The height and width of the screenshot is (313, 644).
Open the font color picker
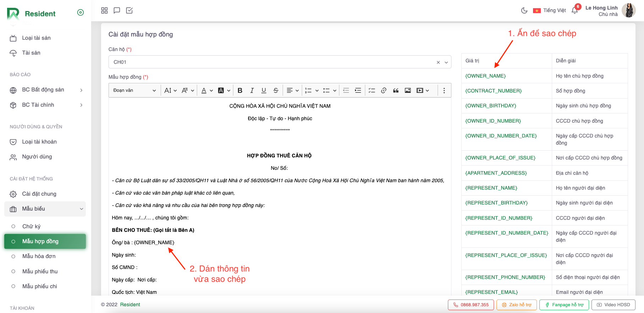pyautogui.click(x=207, y=90)
